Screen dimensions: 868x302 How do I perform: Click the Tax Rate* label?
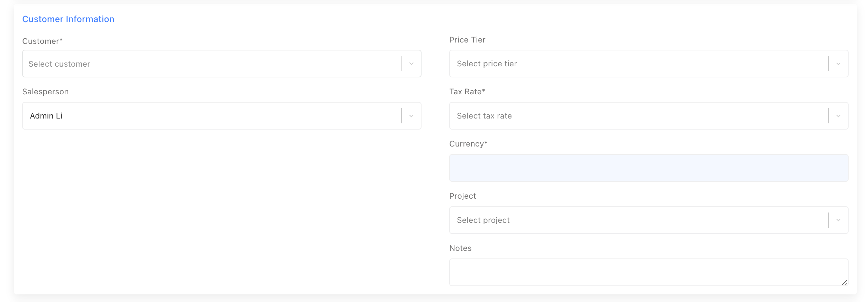coord(467,92)
